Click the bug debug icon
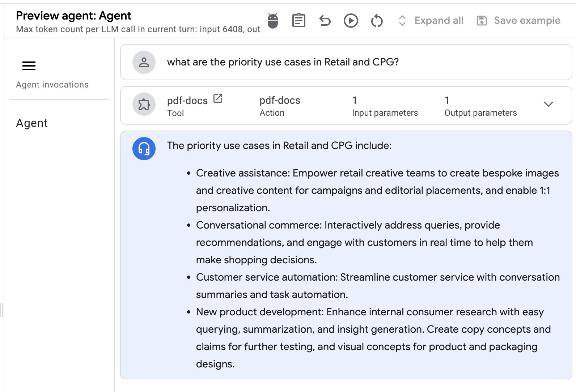 [x=273, y=21]
